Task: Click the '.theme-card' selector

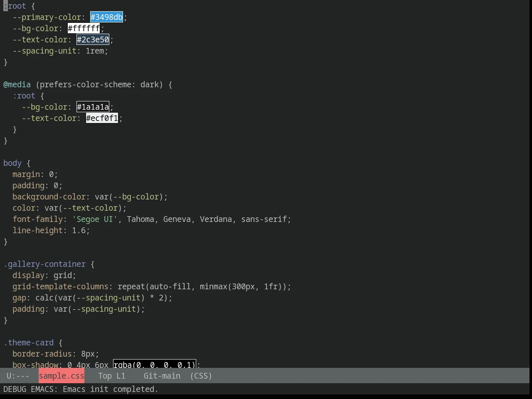Action: point(28,342)
